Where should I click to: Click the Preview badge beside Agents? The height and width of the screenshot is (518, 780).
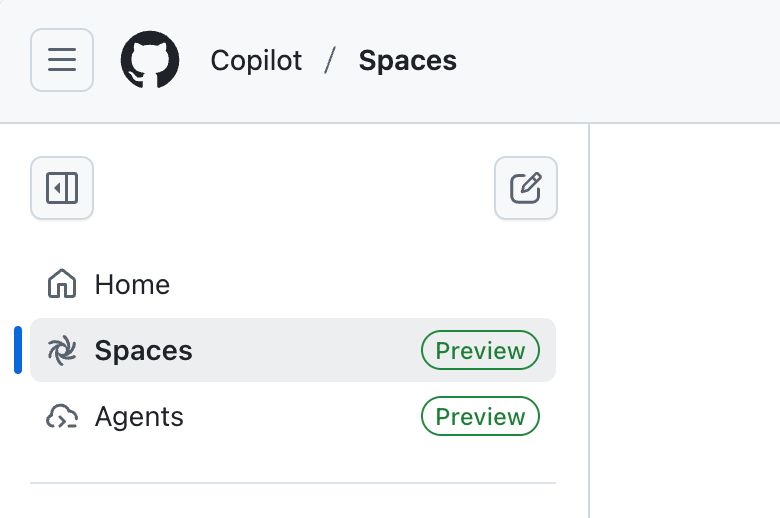tap(480, 416)
